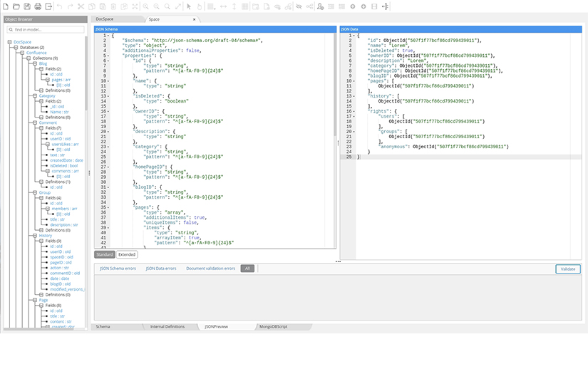The image size is (588, 374).
Task: Collapse the Comment collection node
Action: click(x=35, y=123)
